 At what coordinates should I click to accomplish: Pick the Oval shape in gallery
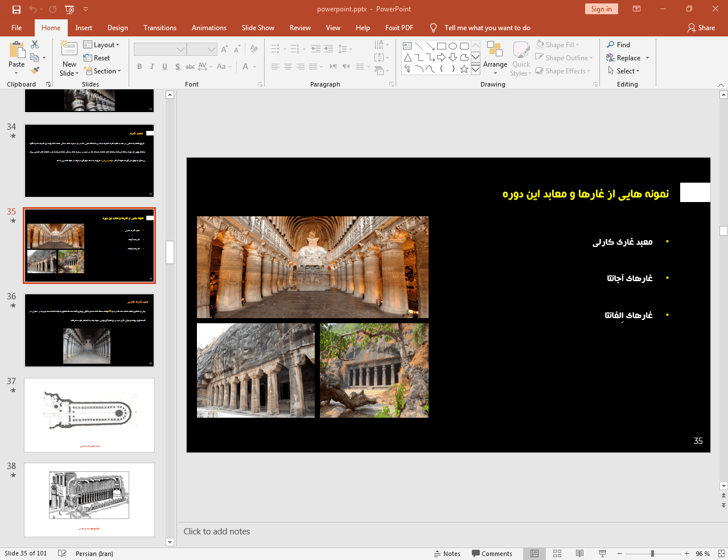click(453, 46)
